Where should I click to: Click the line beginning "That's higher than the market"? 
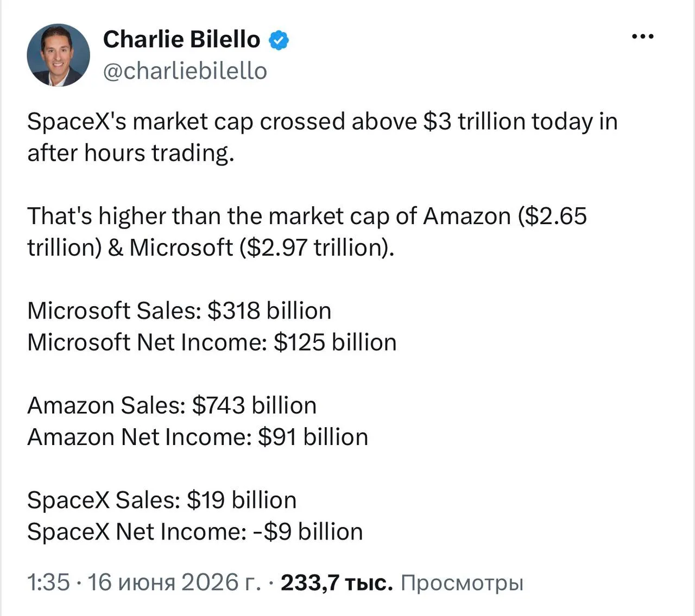coord(307,216)
